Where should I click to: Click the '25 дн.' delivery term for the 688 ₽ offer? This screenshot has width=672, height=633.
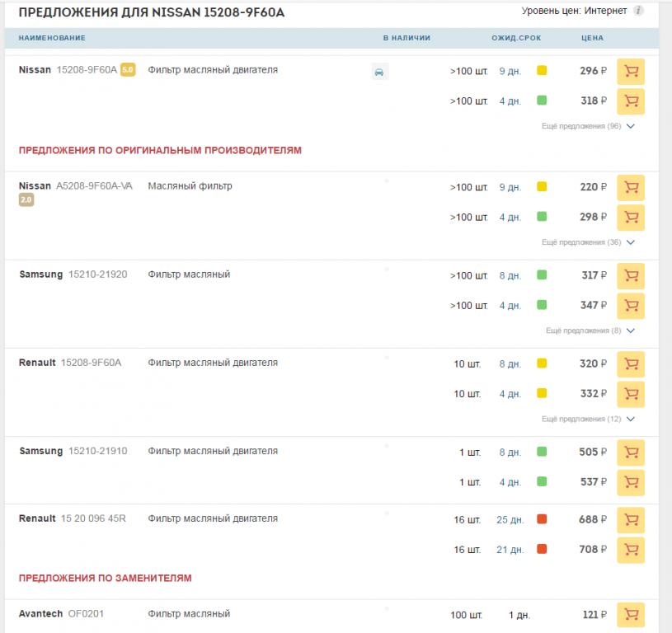(x=510, y=520)
